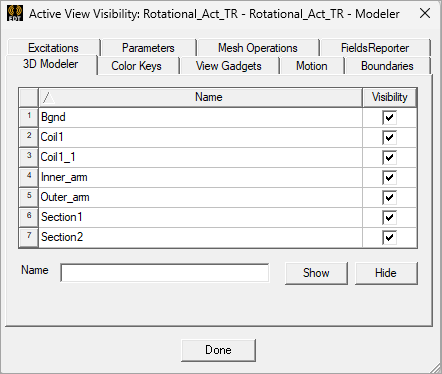Select row header number 7
The width and height of the screenshot is (442, 374).
(29, 237)
